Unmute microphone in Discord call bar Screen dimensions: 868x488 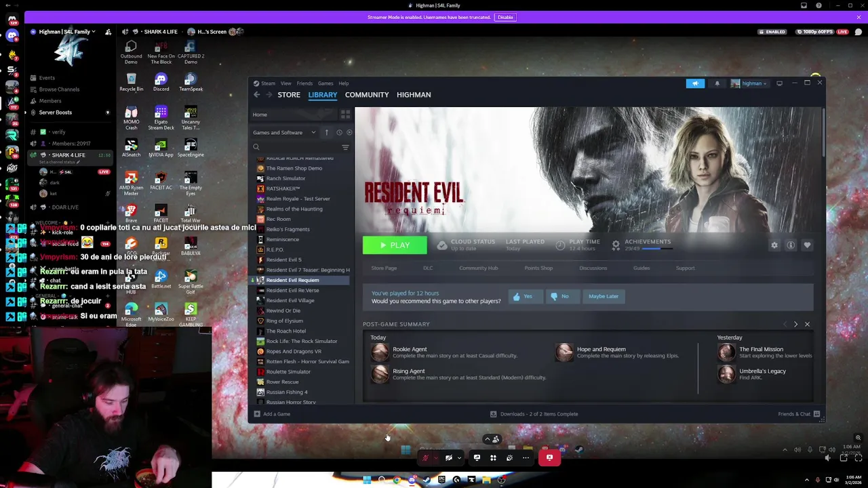[425, 458]
